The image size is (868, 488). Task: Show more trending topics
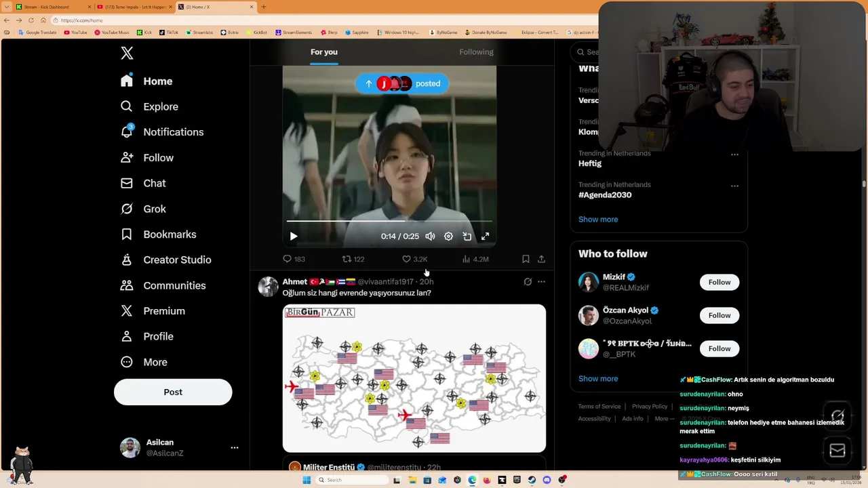598,220
